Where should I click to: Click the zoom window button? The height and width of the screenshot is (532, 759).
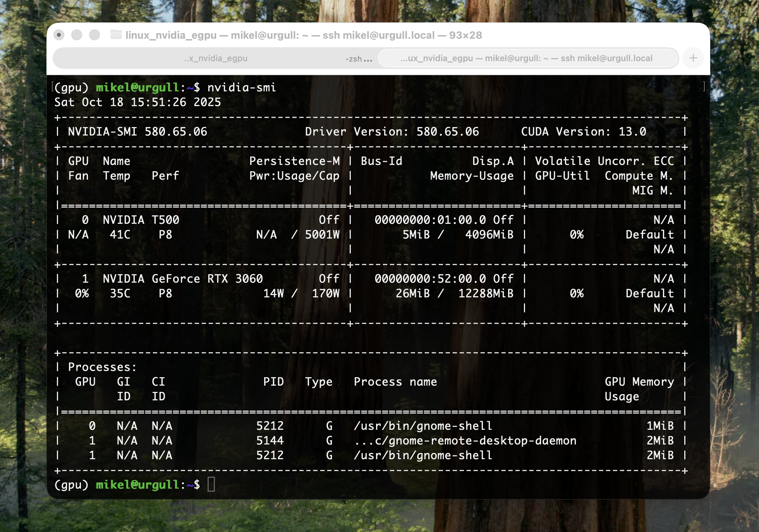(x=94, y=35)
